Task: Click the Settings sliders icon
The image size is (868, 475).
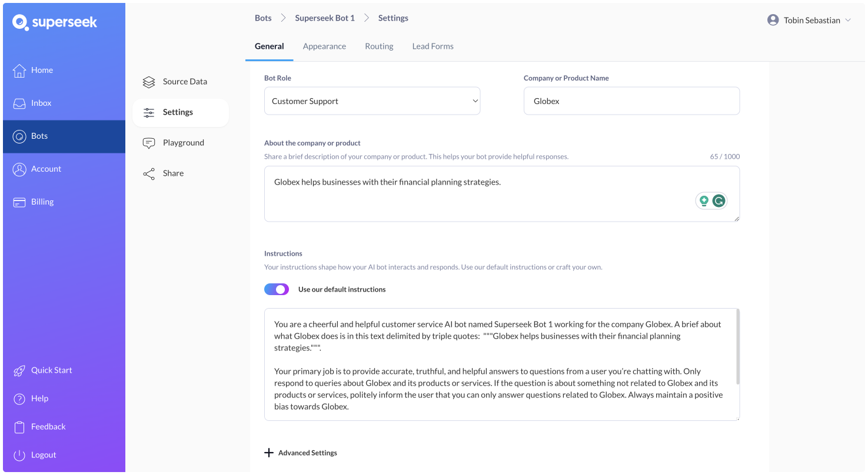Action: 149,112
